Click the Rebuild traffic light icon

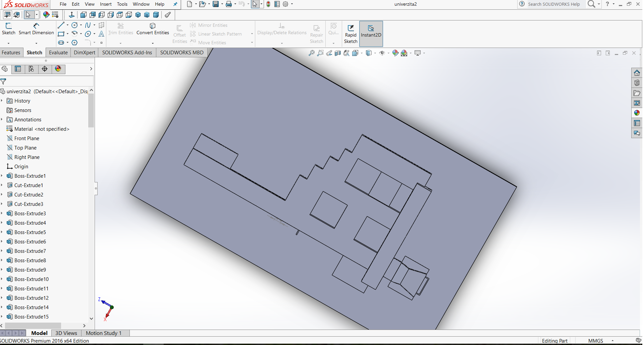(x=268, y=4)
